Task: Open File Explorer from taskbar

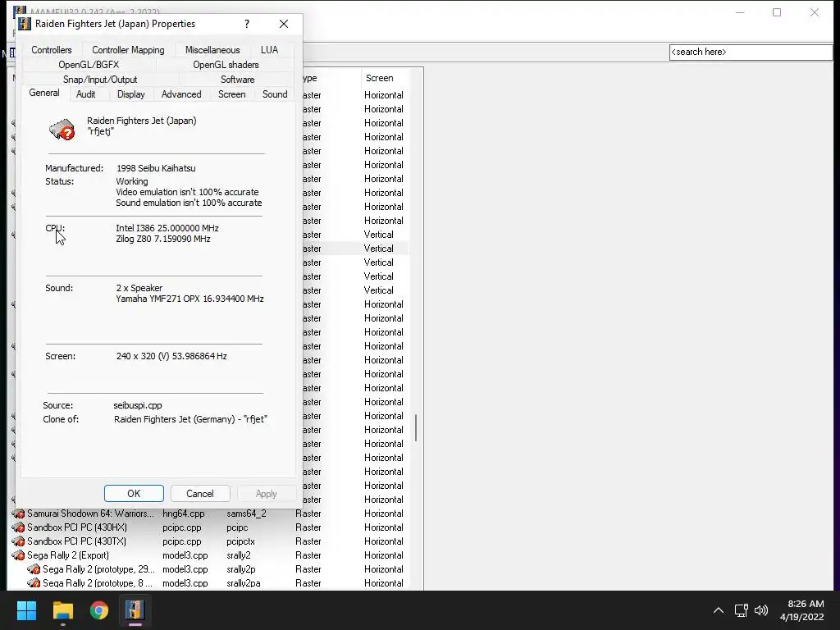Action: click(x=62, y=610)
